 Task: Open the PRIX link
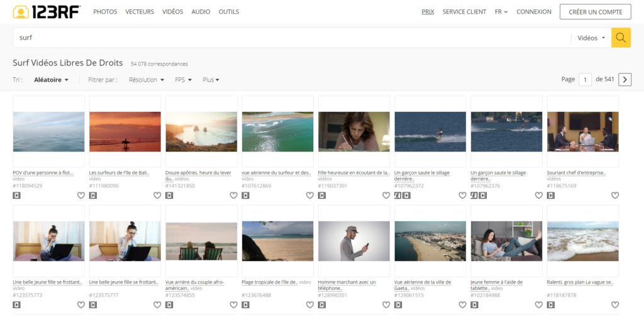[x=428, y=12]
